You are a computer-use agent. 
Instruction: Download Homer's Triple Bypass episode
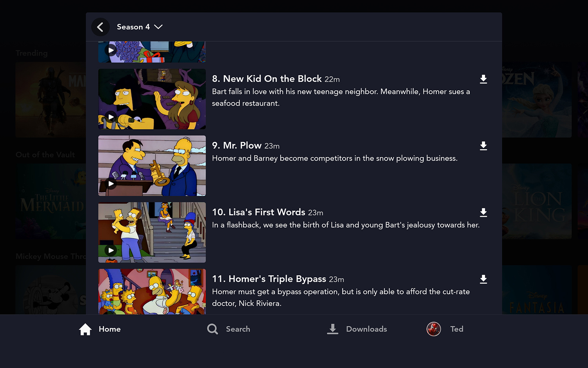[x=483, y=279]
